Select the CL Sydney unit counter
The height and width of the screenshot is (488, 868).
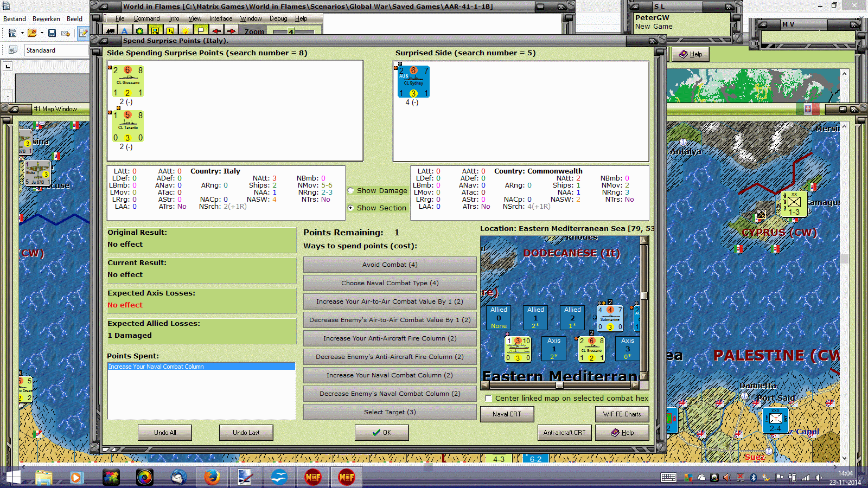point(413,82)
